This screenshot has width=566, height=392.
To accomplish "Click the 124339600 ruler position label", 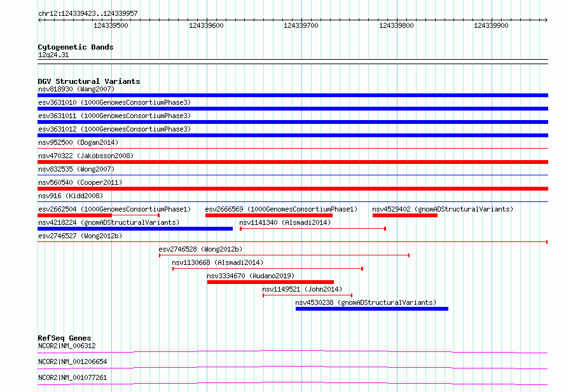I will [206, 25].
